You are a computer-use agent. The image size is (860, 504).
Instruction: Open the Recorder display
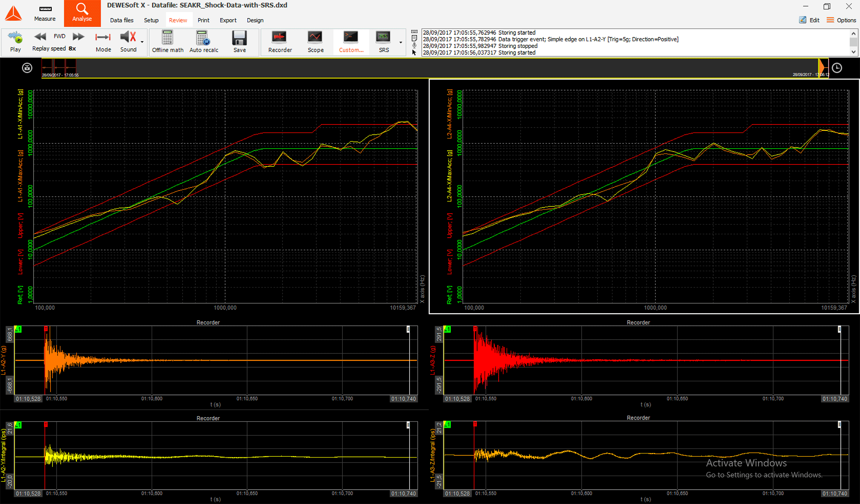tap(280, 41)
